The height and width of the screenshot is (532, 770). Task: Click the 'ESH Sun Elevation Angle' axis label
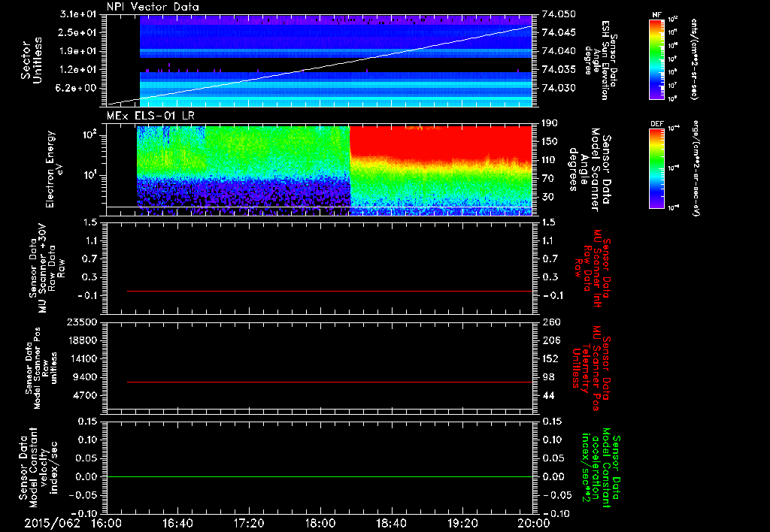[601, 60]
